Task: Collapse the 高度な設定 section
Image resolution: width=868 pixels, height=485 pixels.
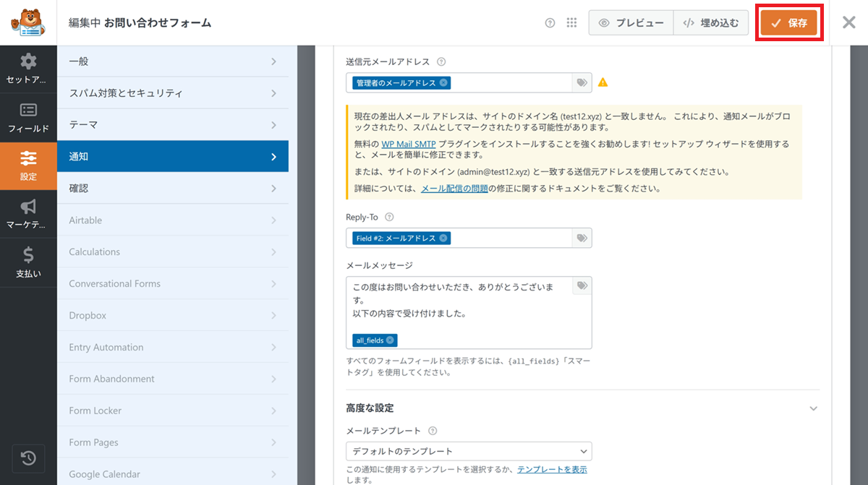Action: pyautogui.click(x=814, y=408)
